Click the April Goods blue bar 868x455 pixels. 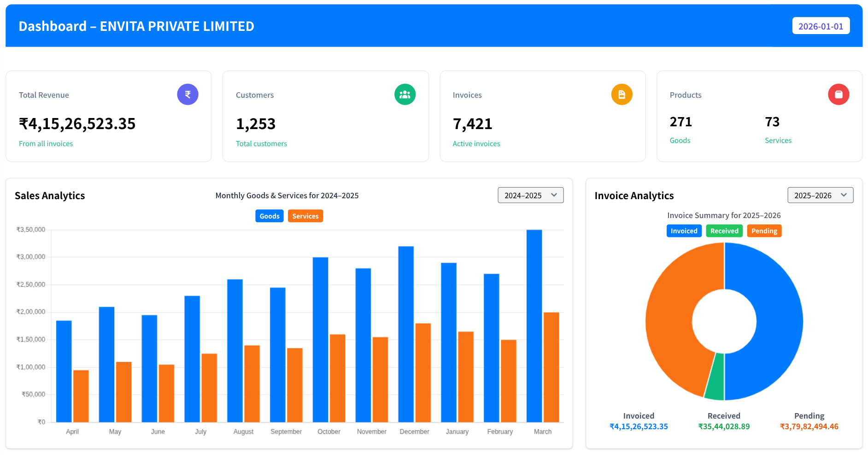point(64,372)
